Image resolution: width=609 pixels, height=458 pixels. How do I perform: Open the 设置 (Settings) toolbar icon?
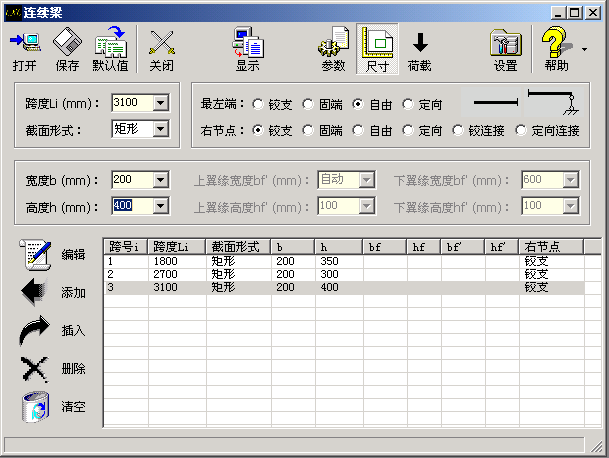point(505,50)
